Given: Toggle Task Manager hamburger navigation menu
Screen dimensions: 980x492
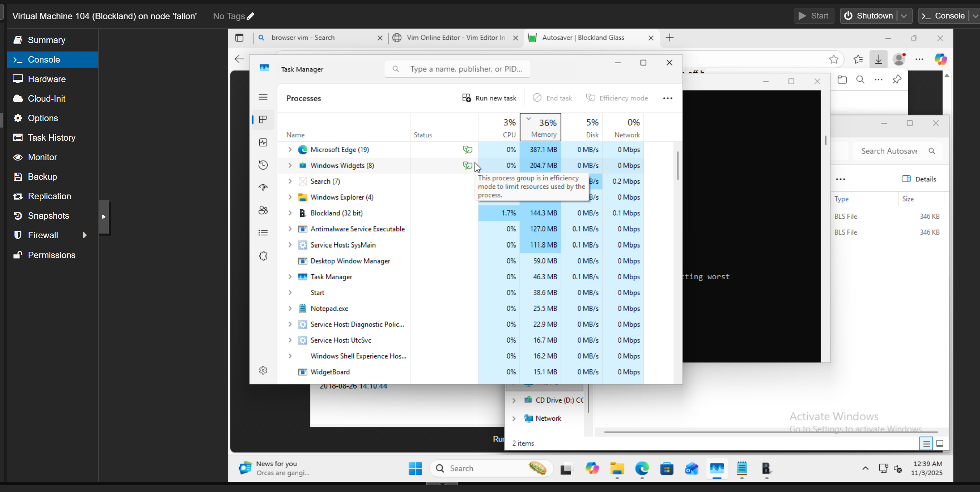Looking at the screenshot, I should [x=263, y=97].
